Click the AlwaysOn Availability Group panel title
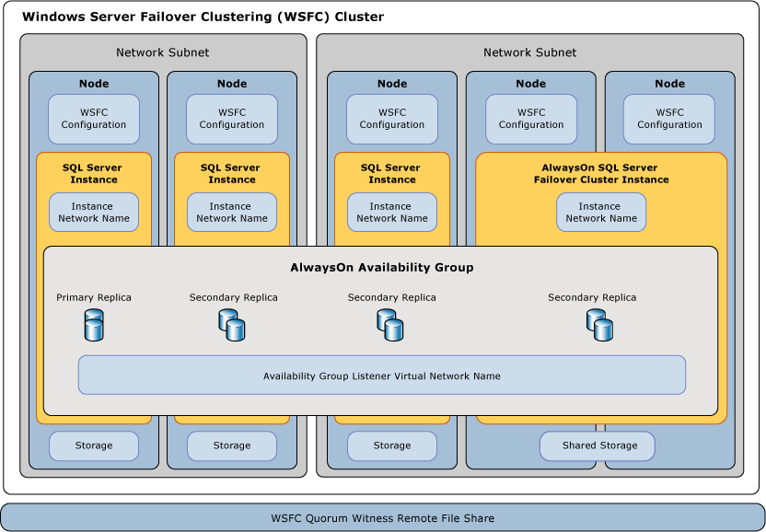 tap(382, 267)
